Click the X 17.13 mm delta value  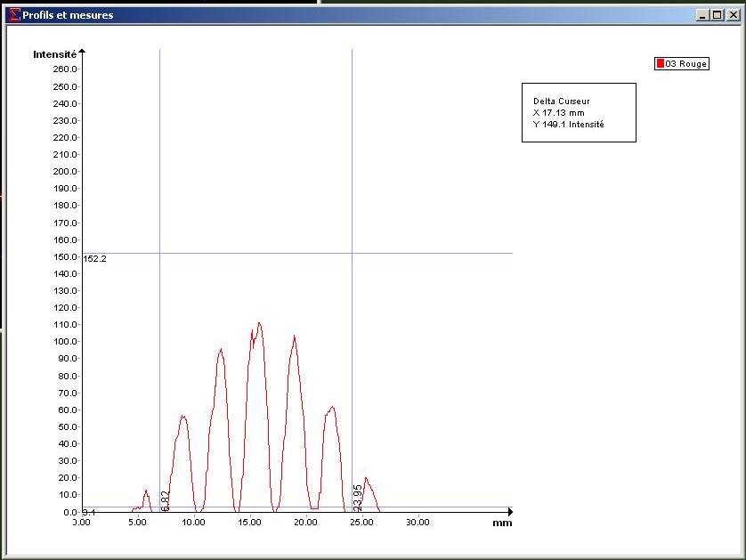coord(558,113)
